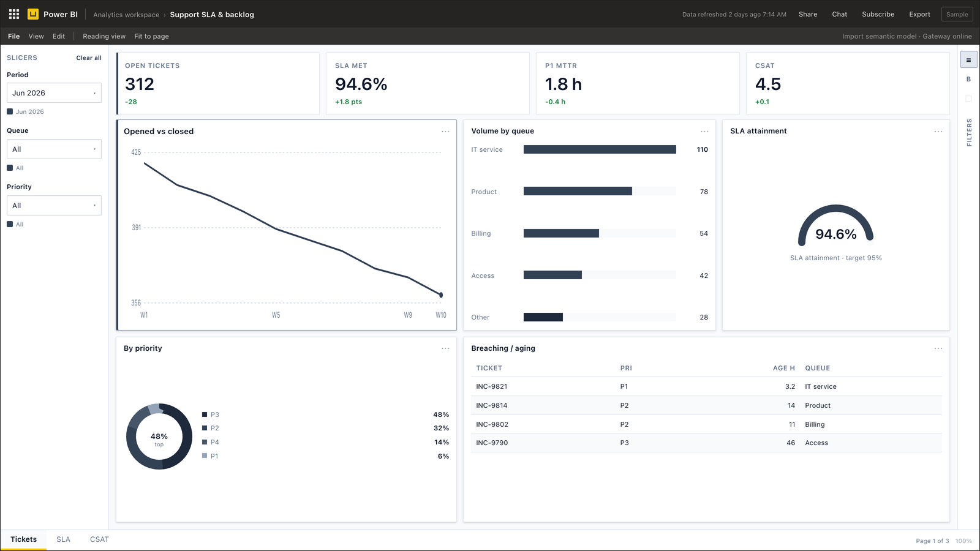Screen dimensions: 980x551
Task: Click the Power BI logo icon
Action: click(33, 14)
